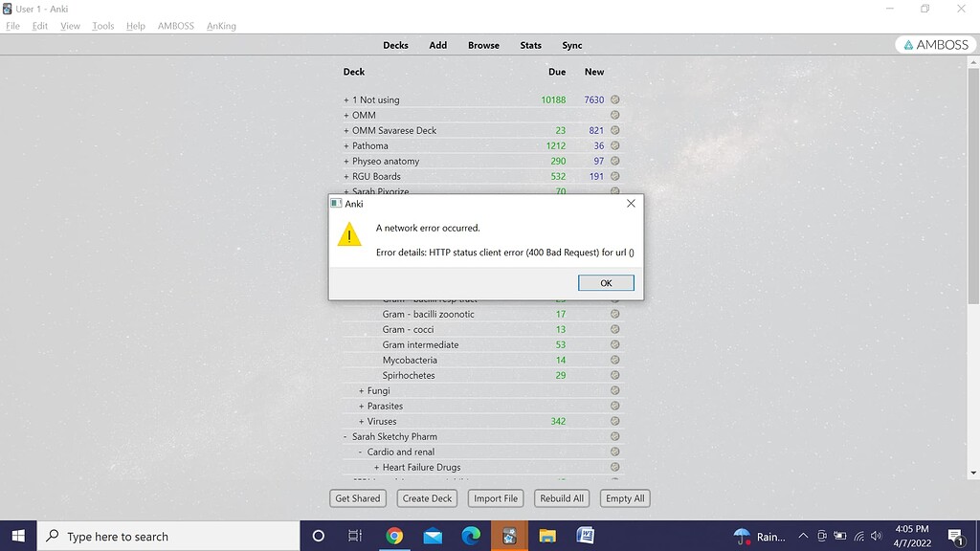Expand the OMM deck
980x551 pixels.
pos(345,115)
